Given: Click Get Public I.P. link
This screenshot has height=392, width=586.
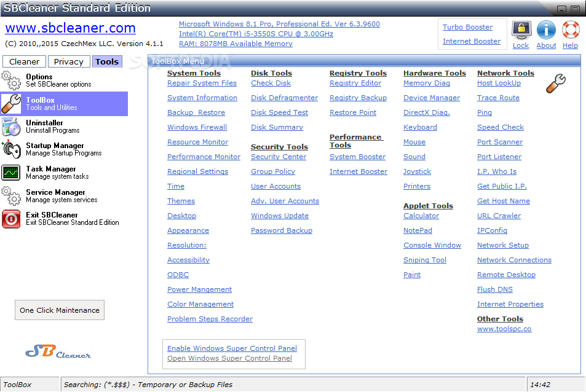Looking at the screenshot, I should (x=502, y=186).
